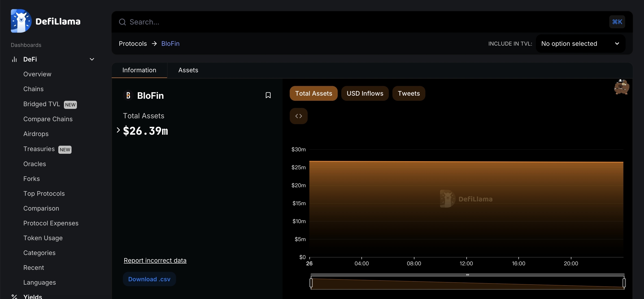This screenshot has width=644, height=299.
Task: Click the DeFi bar chart icon
Action: pos(15,59)
